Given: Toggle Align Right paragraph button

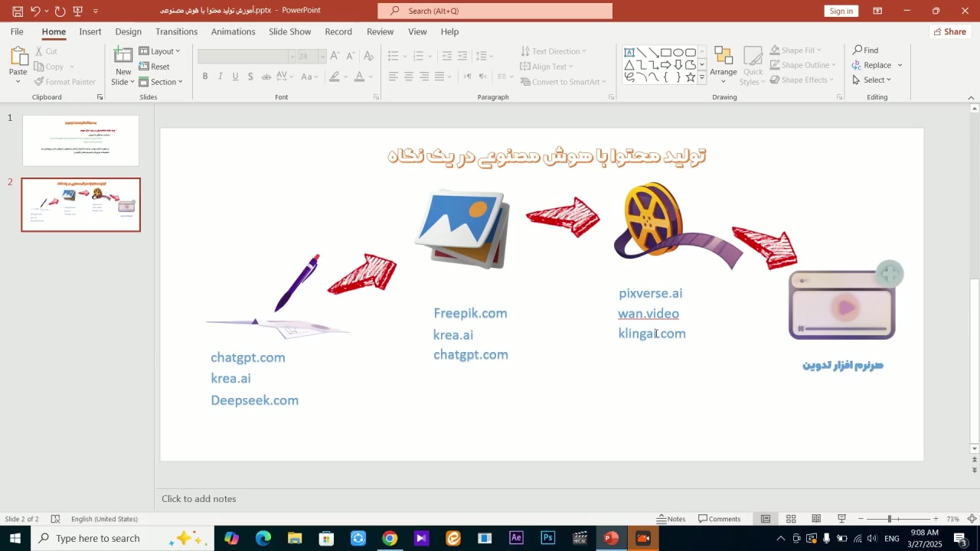Looking at the screenshot, I should pyautogui.click(x=424, y=77).
